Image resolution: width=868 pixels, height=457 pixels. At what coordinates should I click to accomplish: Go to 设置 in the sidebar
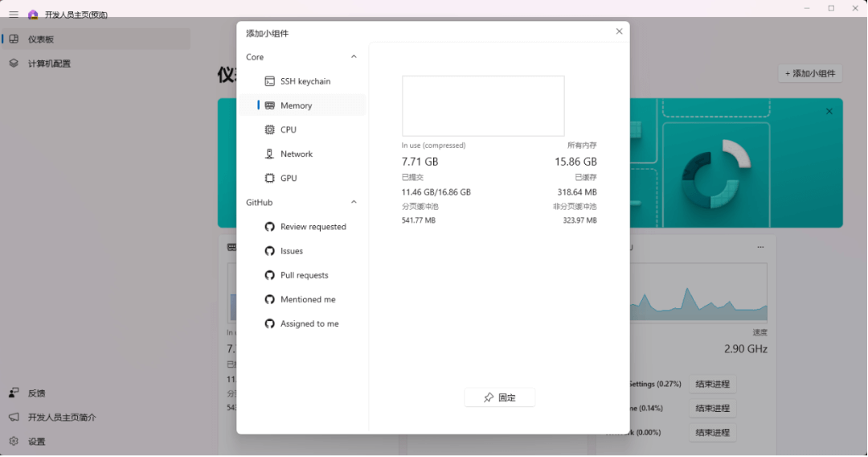coord(36,442)
